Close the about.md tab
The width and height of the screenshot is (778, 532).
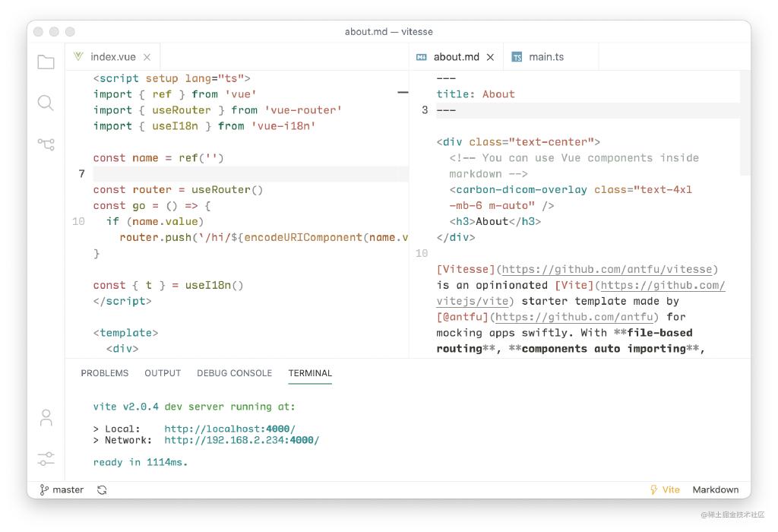tap(490, 58)
